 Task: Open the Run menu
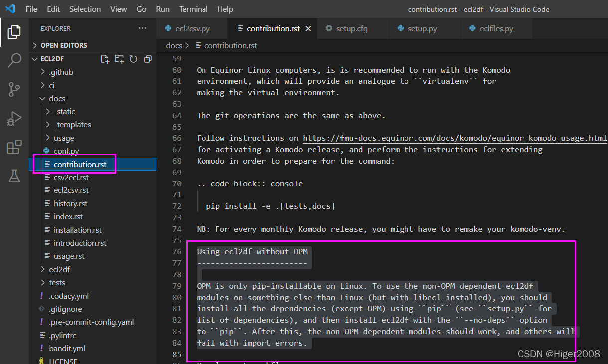(163, 9)
